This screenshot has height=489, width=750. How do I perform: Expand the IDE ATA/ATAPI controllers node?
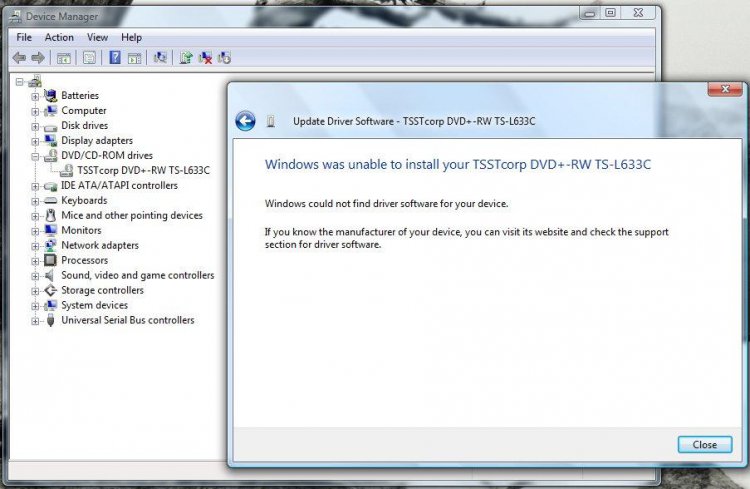pyautogui.click(x=35, y=187)
